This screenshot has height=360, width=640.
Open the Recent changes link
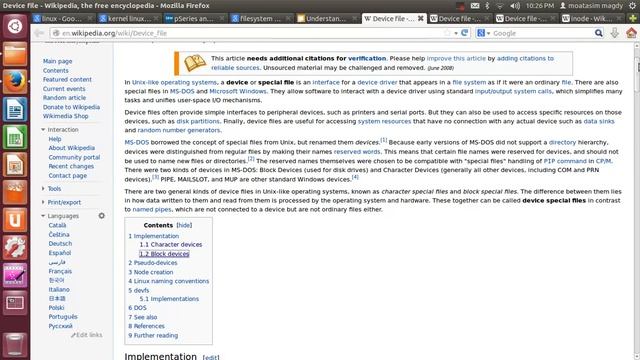coord(71,167)
